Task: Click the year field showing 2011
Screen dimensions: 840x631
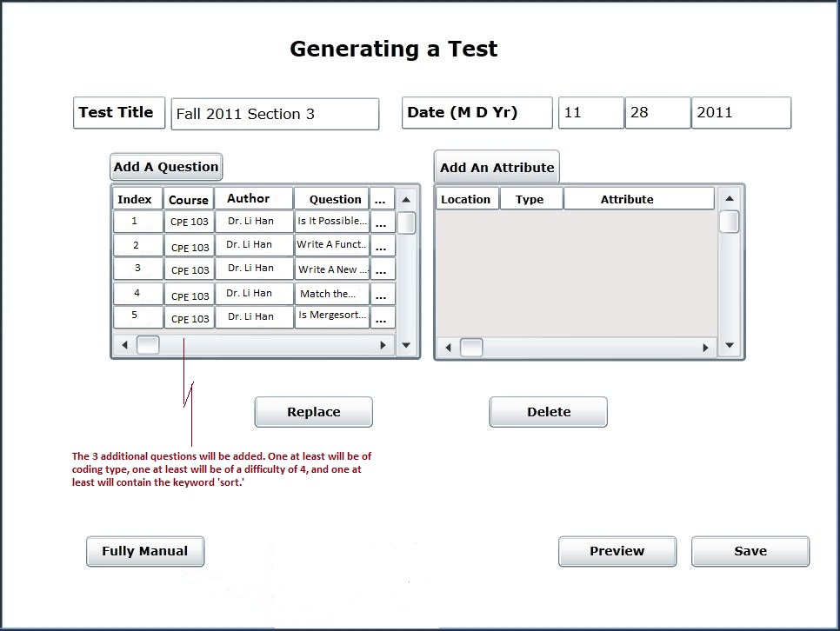Action: [741, 113]
